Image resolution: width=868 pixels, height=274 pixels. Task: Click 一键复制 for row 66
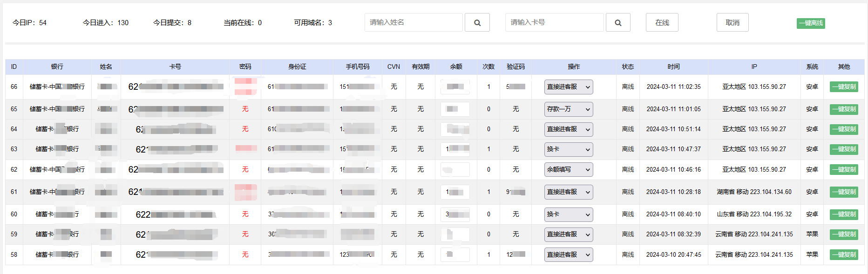(x=844, y=87)
